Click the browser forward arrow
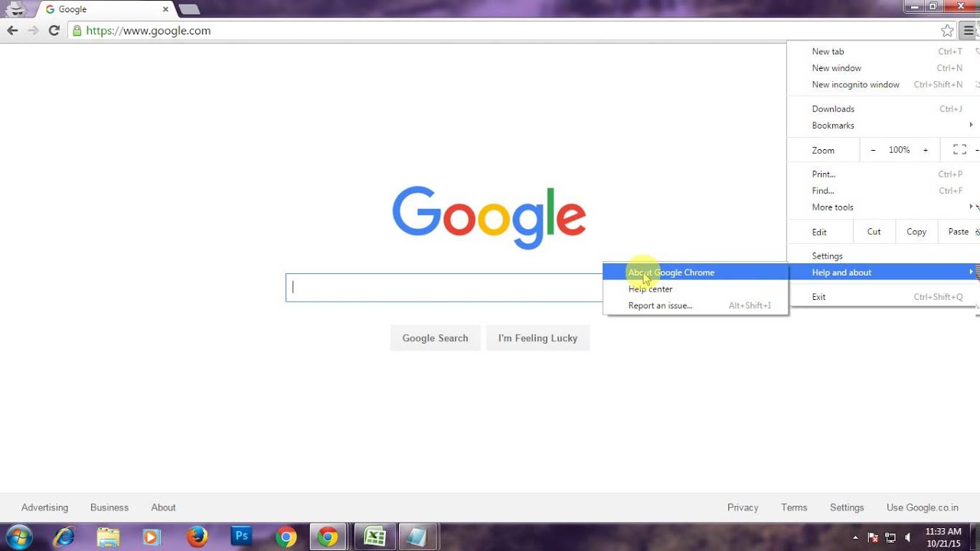This screenshot has width=980, height=551. [33, 31]
